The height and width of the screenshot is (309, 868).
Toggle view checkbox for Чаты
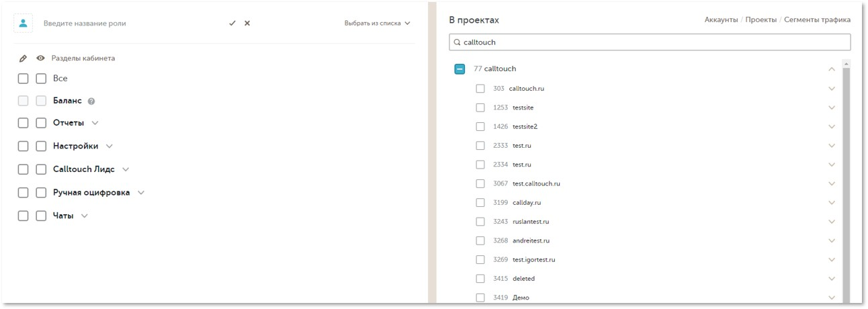pyautogui.click(x=41, y=216)
